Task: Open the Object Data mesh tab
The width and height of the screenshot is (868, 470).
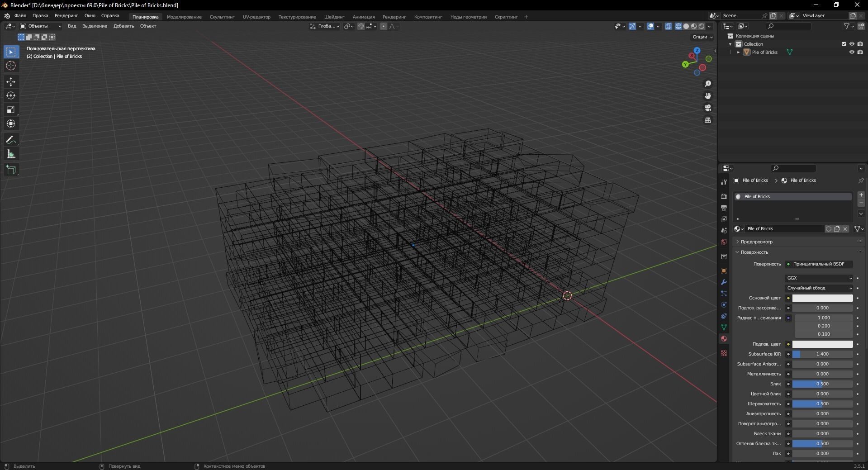Action: coord(724,328)
